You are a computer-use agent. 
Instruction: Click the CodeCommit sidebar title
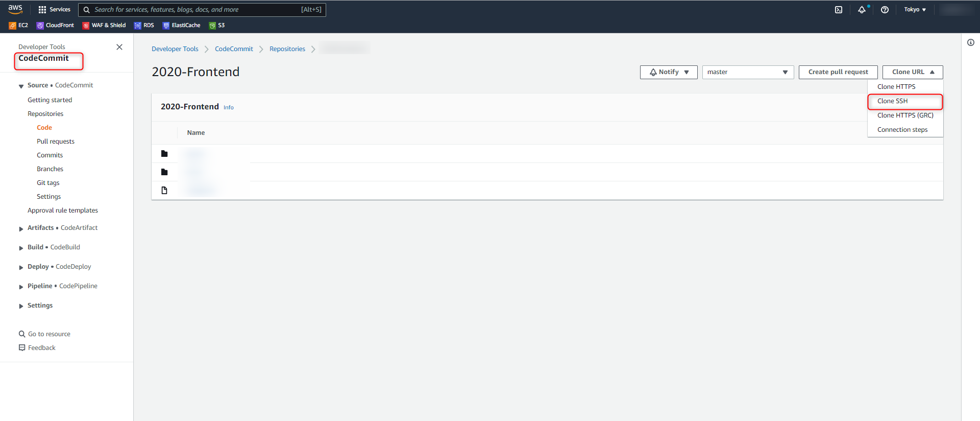point(43,58)
